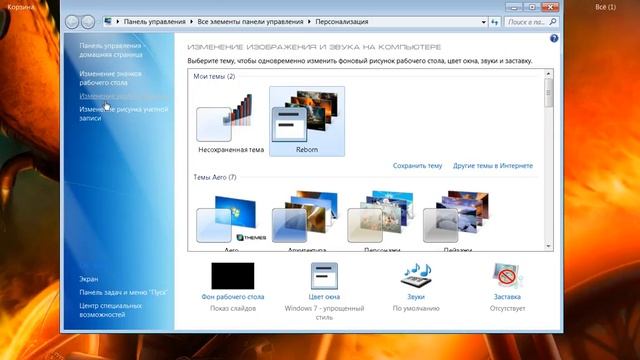This screenshot has height=360, width=640.
Task: Open the Заставка screensaver icon
Action: (507, 276)
